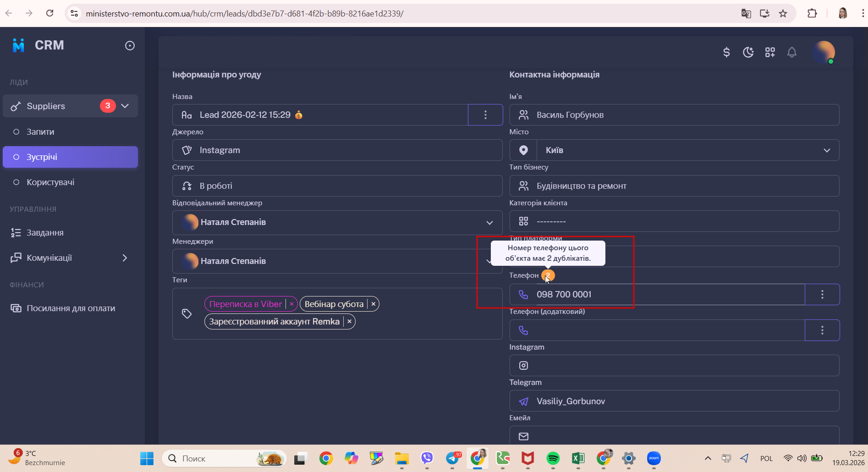Open the apps grid icon in header
This screenshot has width=868, height=472.
[770, 52]
